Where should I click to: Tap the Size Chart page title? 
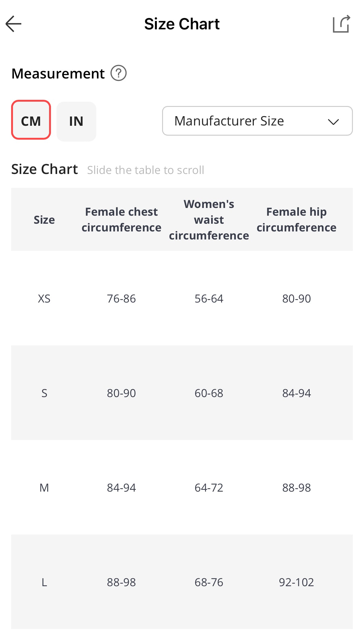click(x=182, y=24)
